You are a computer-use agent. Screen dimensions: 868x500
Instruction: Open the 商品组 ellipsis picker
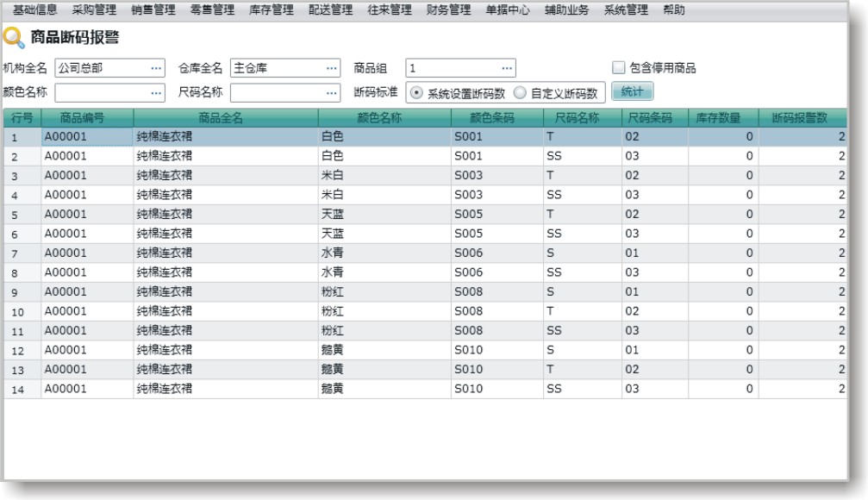point(507,68)
